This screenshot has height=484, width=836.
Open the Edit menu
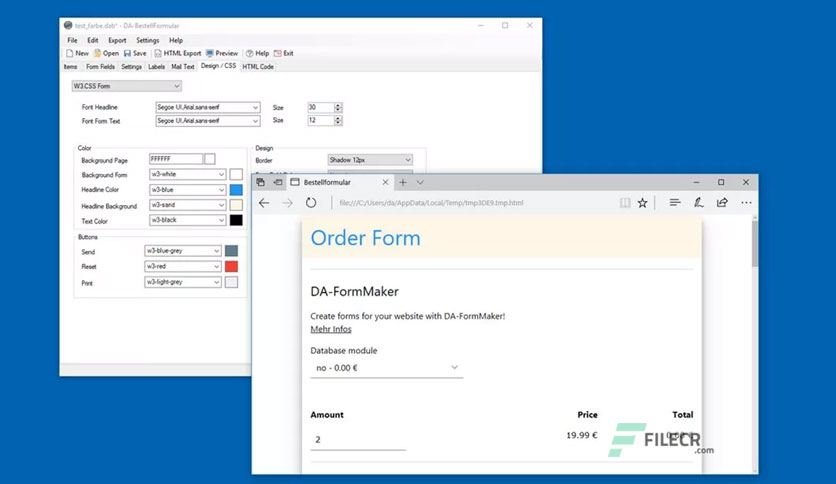click(x=93, y=41)
